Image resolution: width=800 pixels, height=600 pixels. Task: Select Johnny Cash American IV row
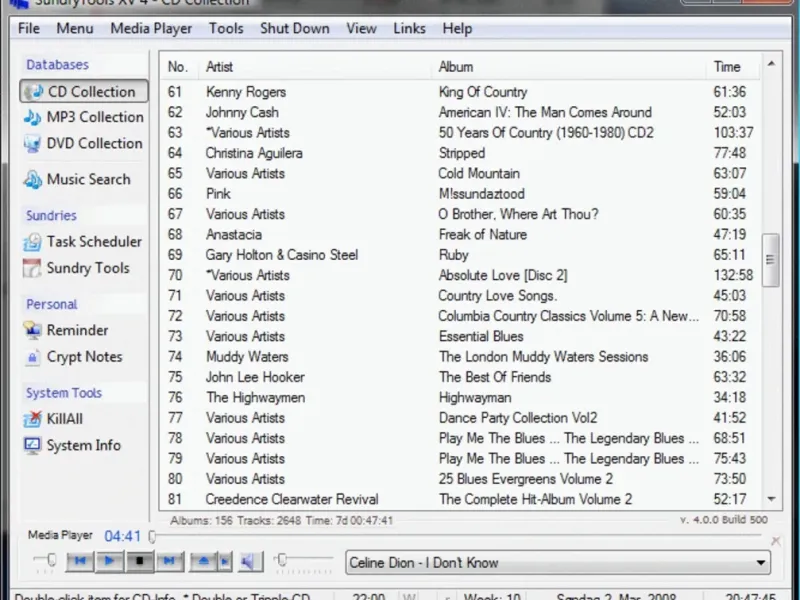[x=460, y=112]
